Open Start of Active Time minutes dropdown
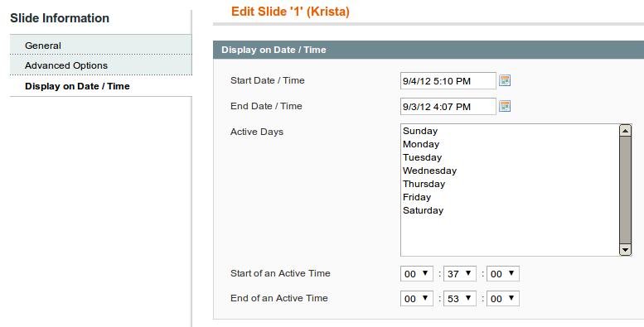 click(x=460, y=274)
